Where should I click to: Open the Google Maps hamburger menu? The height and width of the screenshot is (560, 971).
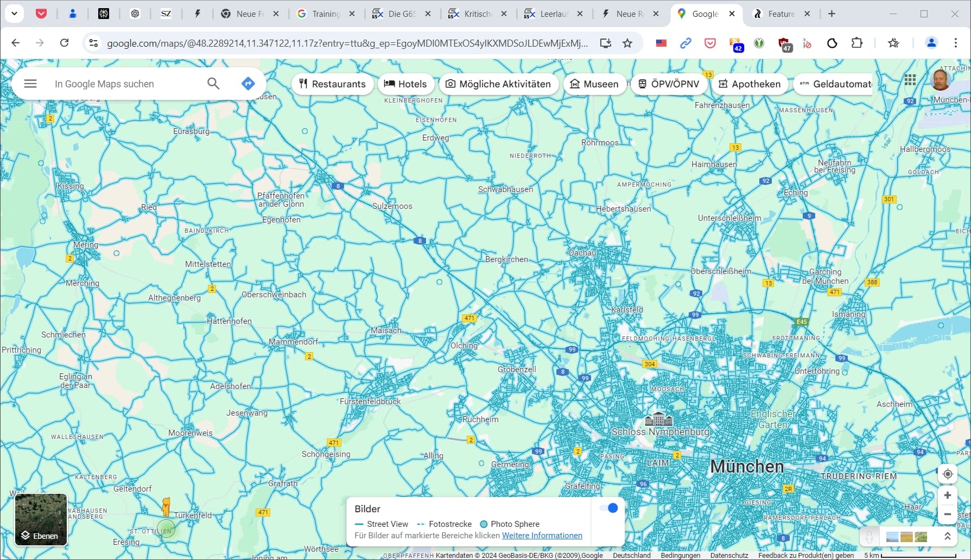[x=30, y=84]
